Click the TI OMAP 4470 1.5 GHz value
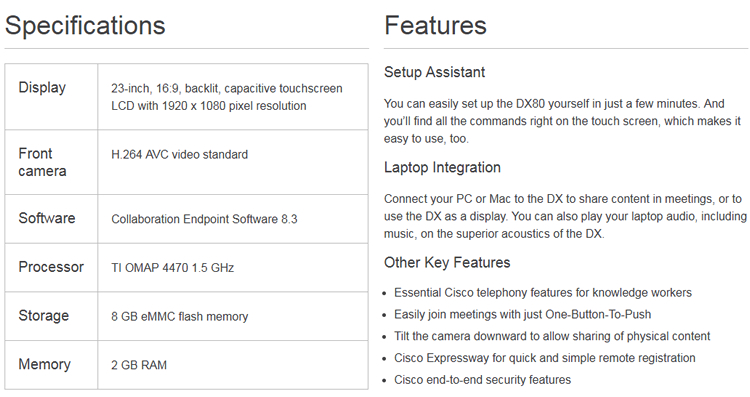The height and width of the screenshot is (397, 750). click(x=173, y=268)
